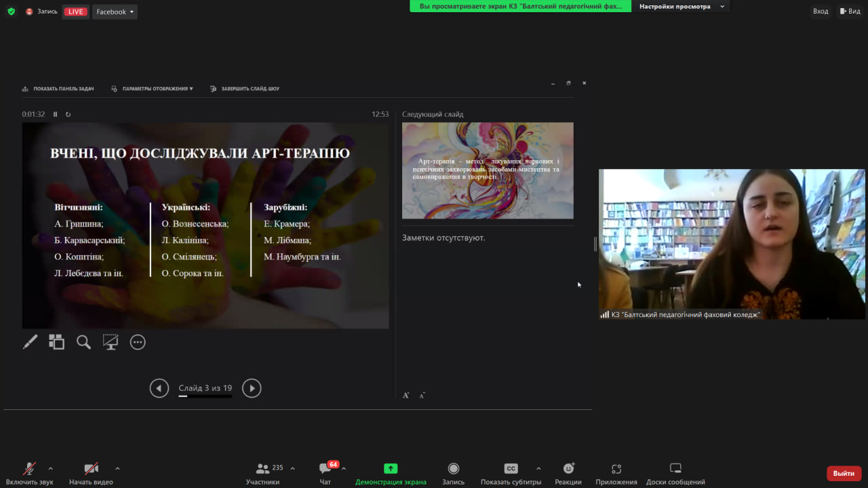This screenshot has height=488, width=868.
Task: Leave meeting with the Выйти button
Action: click(844, 473)
